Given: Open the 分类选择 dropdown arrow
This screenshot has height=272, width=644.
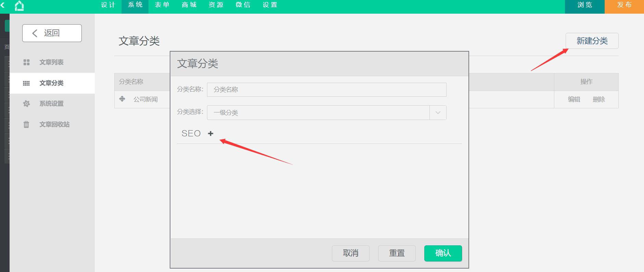Looking at the screenshot, I should pos(438,112).
